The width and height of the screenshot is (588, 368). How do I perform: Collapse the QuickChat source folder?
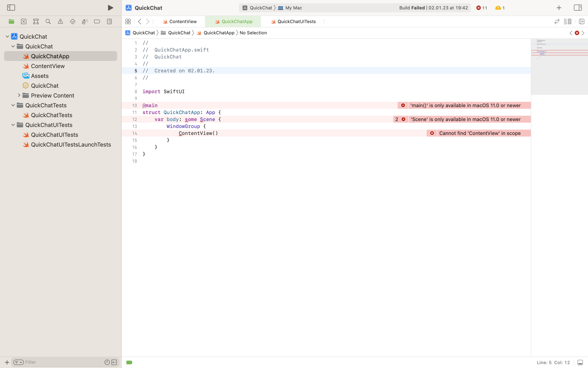[x=13, y=46]
